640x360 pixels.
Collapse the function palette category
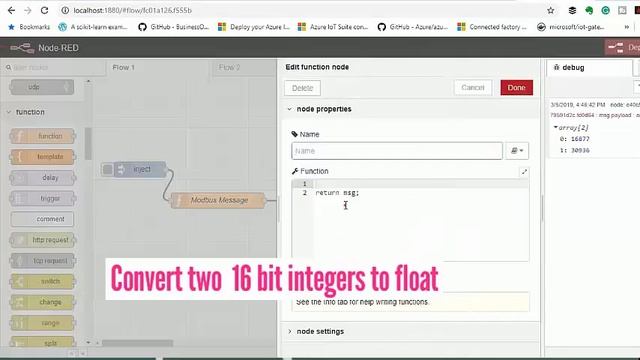click(x=30, y=112)
